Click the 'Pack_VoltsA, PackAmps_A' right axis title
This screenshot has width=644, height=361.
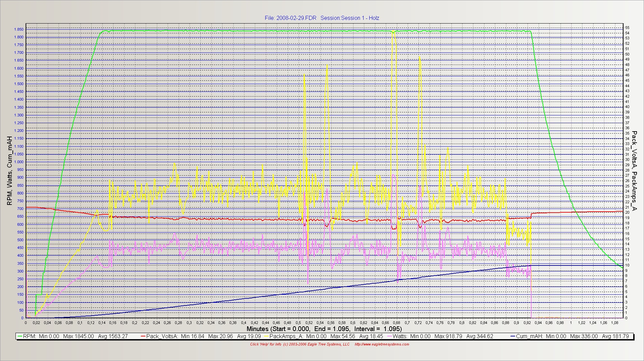click(x=634, y=171)
